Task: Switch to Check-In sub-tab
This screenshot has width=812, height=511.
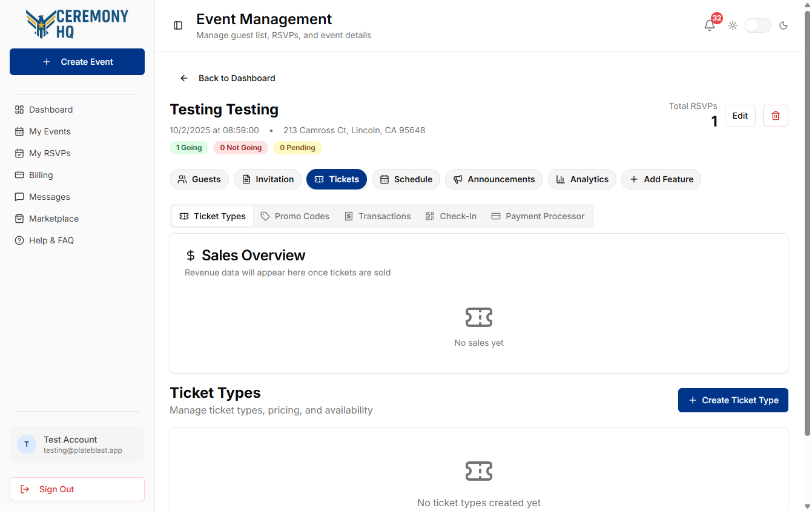Action: tap(451, 216)
